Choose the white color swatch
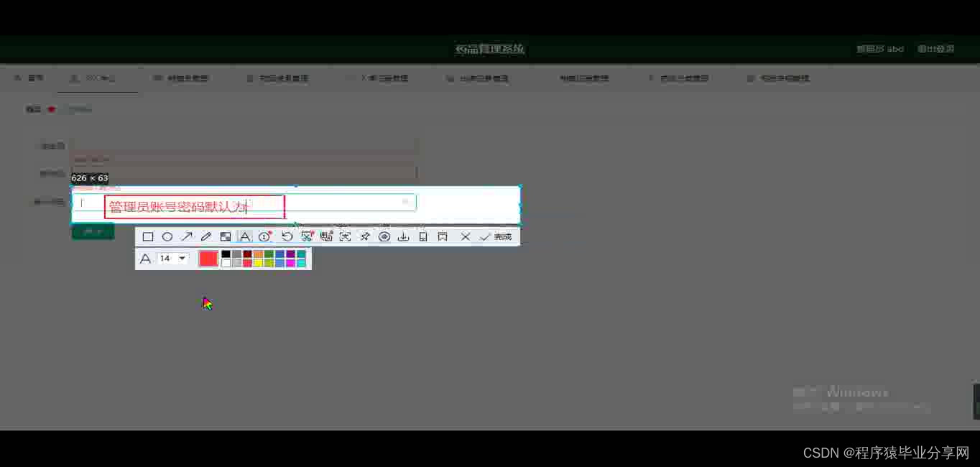Viewport: 980px width, 467px height. point(226,263)
